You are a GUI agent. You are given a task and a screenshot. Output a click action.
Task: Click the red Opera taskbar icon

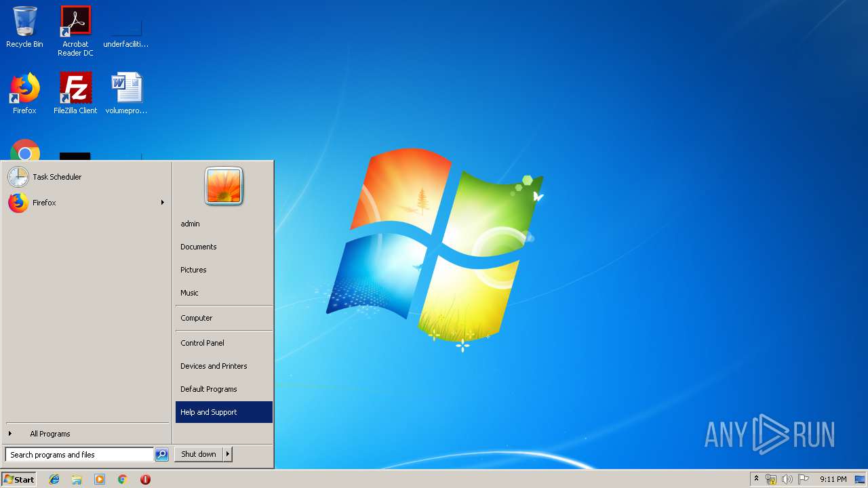145,479
